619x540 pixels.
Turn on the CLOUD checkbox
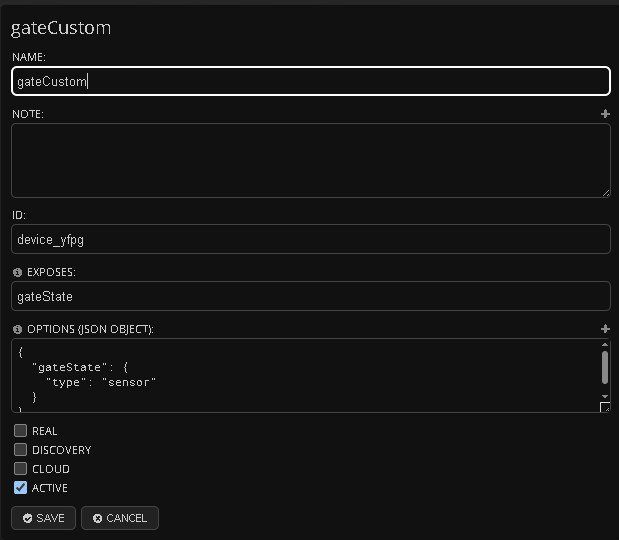click(20, 469)
